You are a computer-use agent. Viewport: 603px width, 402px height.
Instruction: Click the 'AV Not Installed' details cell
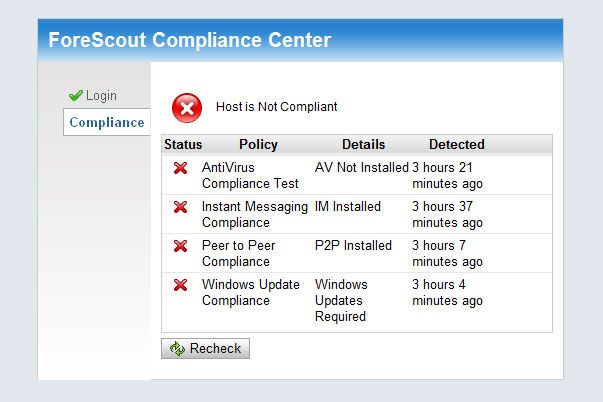(361, 168)
